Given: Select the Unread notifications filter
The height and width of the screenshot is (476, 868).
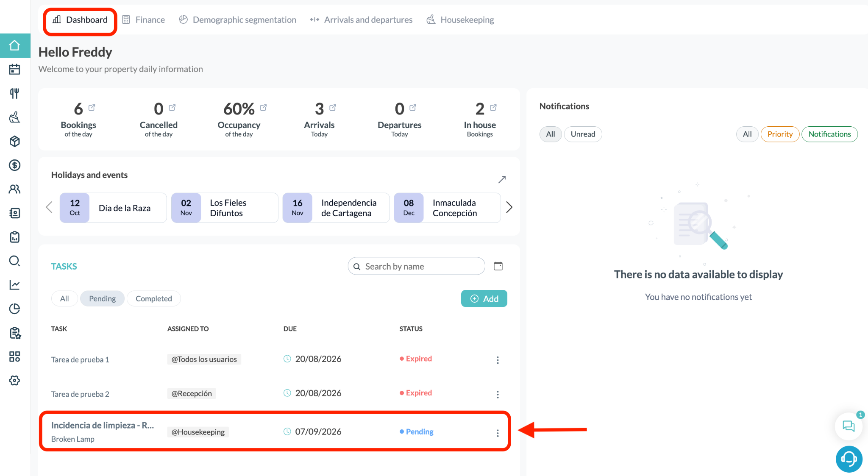Looking at the screenshot, I should 583,134.
